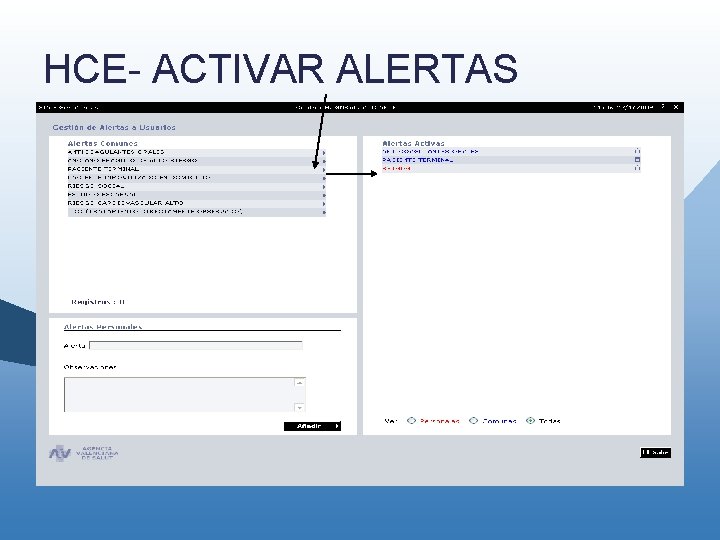The image size is (720, 540).
Task: Choose the Personales radio option
Action: click(x=411, y=421)
